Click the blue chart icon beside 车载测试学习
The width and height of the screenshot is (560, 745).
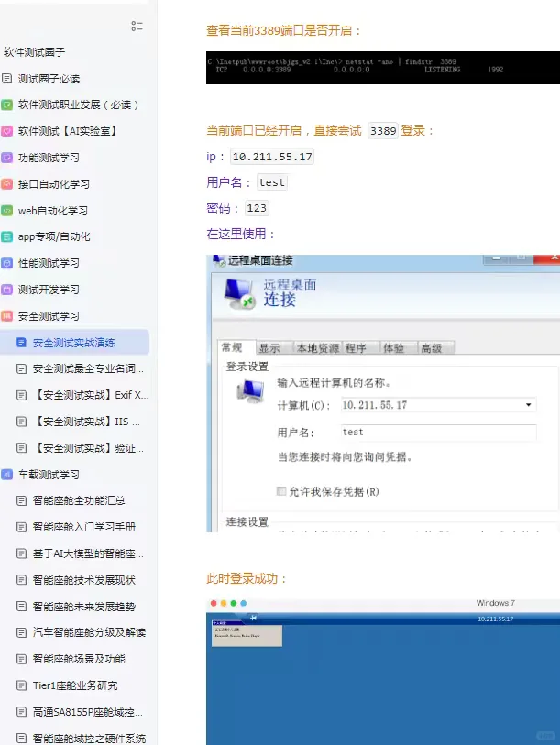[7, 474]
